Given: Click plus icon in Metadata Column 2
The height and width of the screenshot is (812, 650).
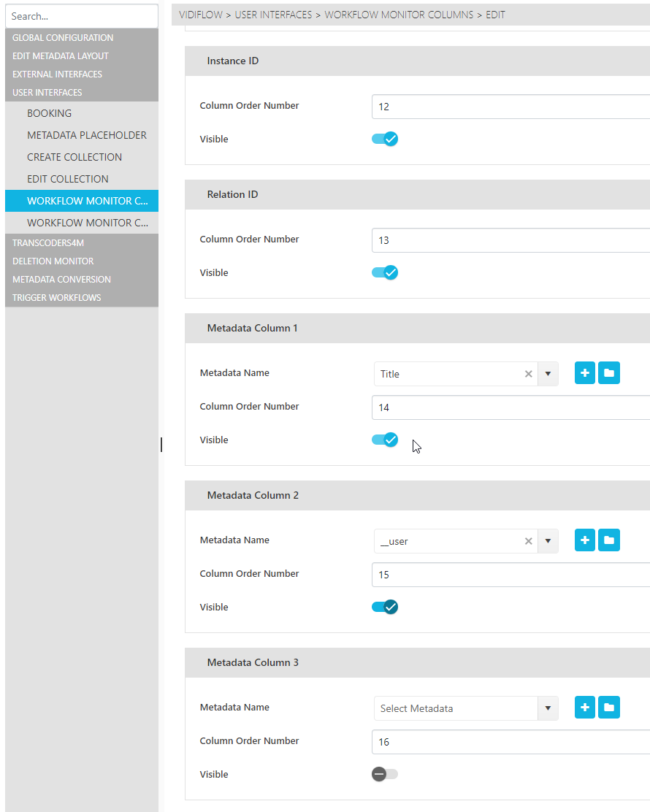Looking at the screenshot, I should [585, 540].
